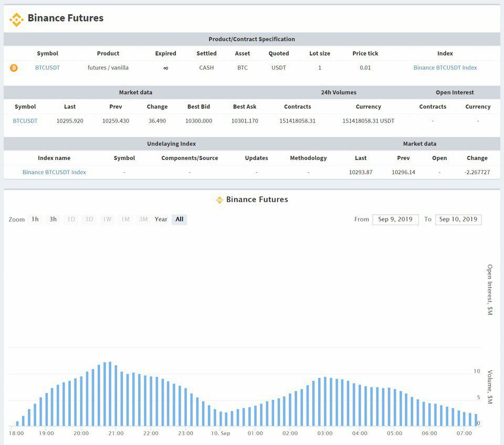Screen dimensions: 504x445
Task: Click the Binance Futures page heading
Action: 66,18
